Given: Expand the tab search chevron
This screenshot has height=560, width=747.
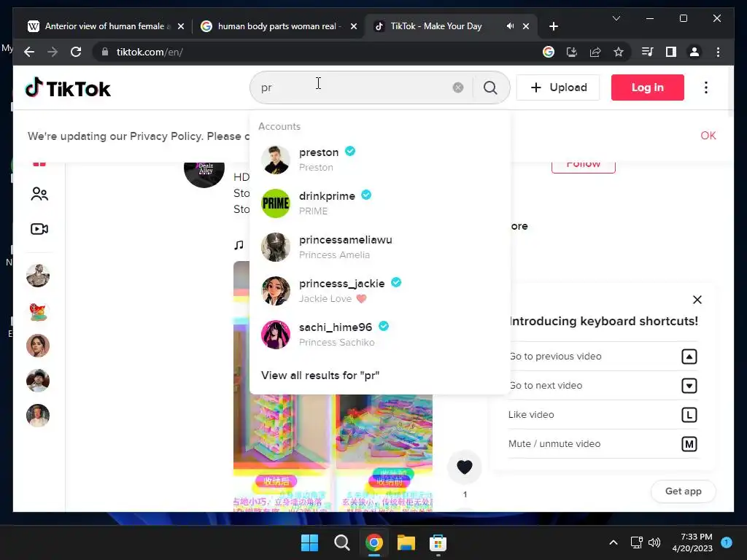Looking at the screenshot, I should click(616, 18).
